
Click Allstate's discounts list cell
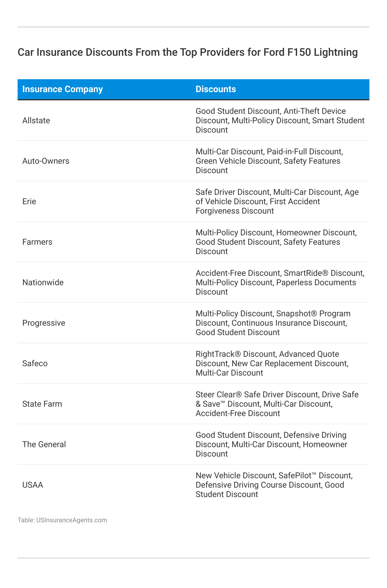tap(280, 121)
